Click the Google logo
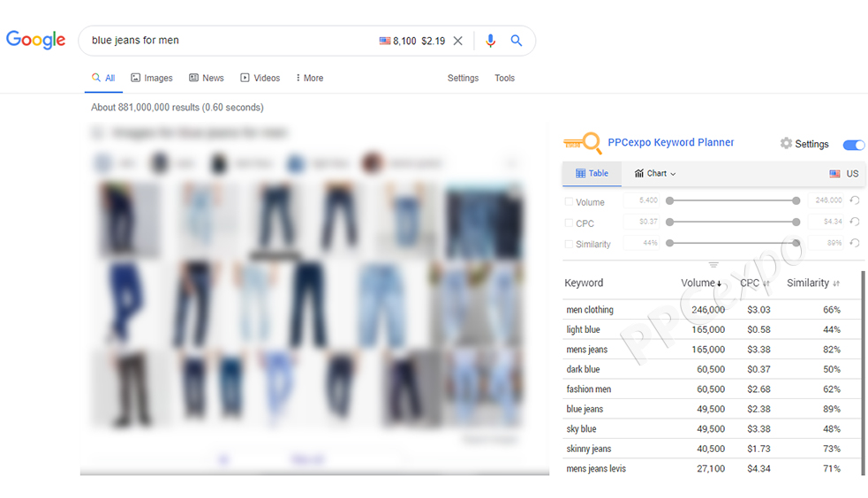The height and width of the screenshot is (498, 868). click(x=35, y=40)
